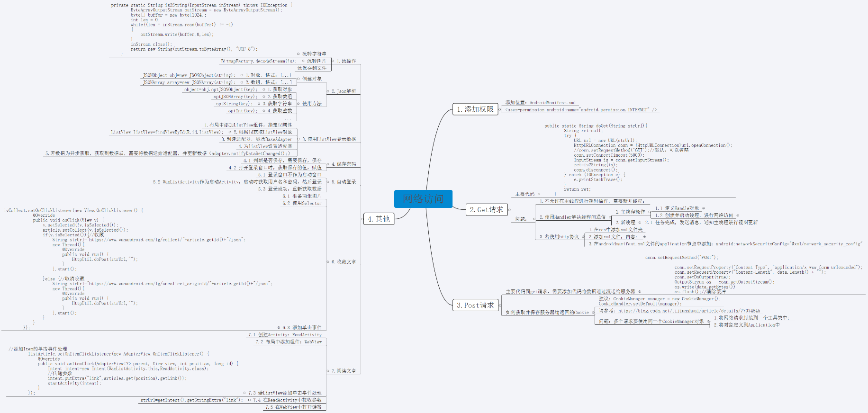Select 如何获取并保存服务器端返回的Cookie node
Screen dimensions: 868x413
[x=547, y=313]
